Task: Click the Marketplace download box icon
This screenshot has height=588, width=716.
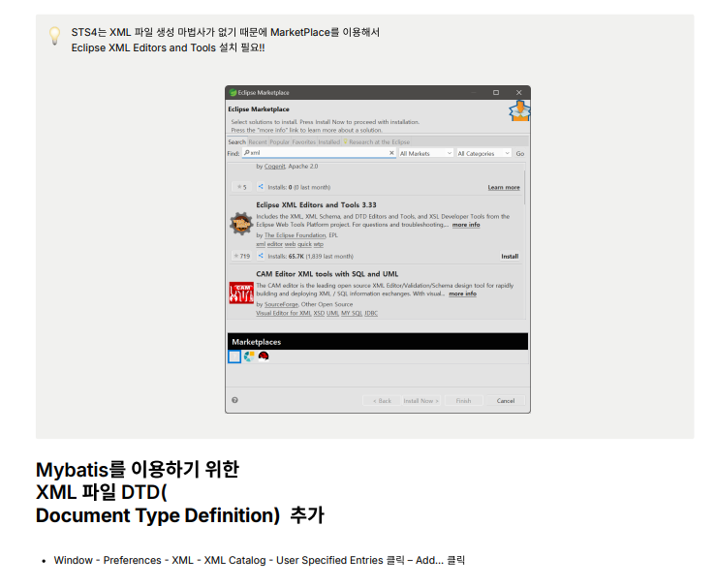Action: [x=519, y=111]
